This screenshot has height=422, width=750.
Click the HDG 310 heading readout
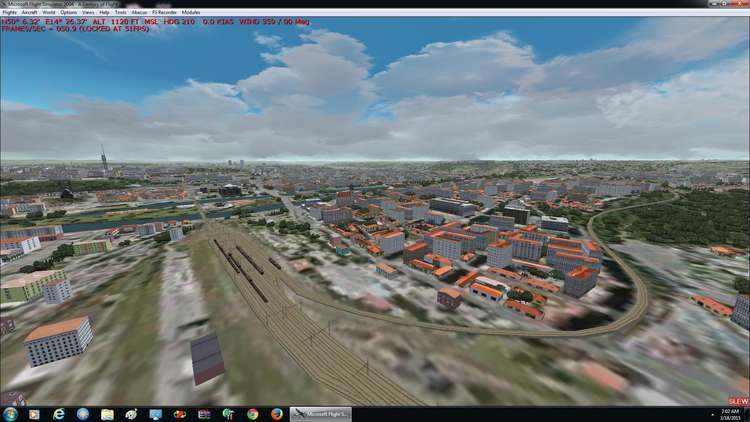179,22
